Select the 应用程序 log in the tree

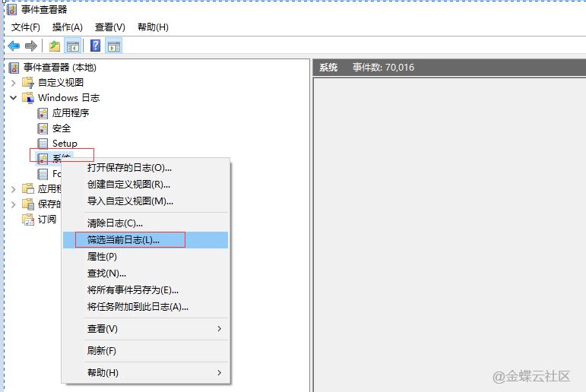(x=70, y=113)
